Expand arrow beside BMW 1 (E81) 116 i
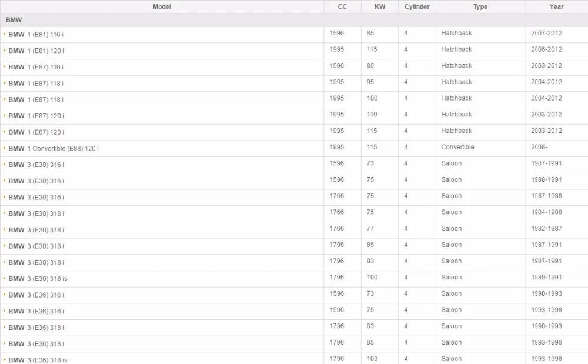The width and height of the screenshot is (588, 364). click(4, 34)
